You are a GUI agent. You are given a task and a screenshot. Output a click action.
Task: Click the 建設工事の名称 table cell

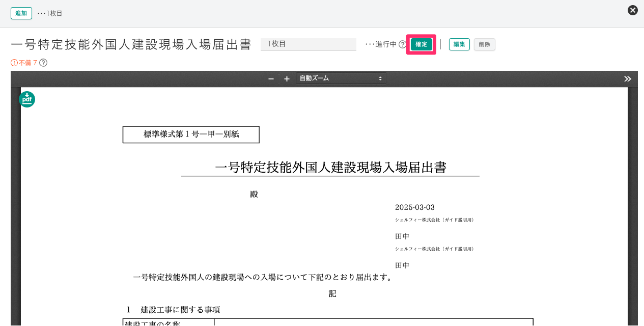click(168, 323)
